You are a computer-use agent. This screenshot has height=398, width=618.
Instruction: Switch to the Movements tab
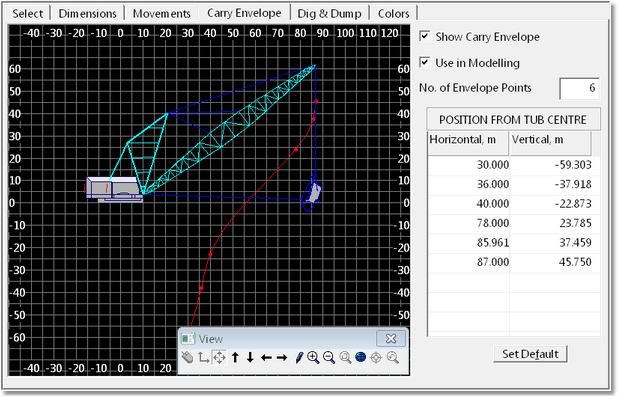161,13
